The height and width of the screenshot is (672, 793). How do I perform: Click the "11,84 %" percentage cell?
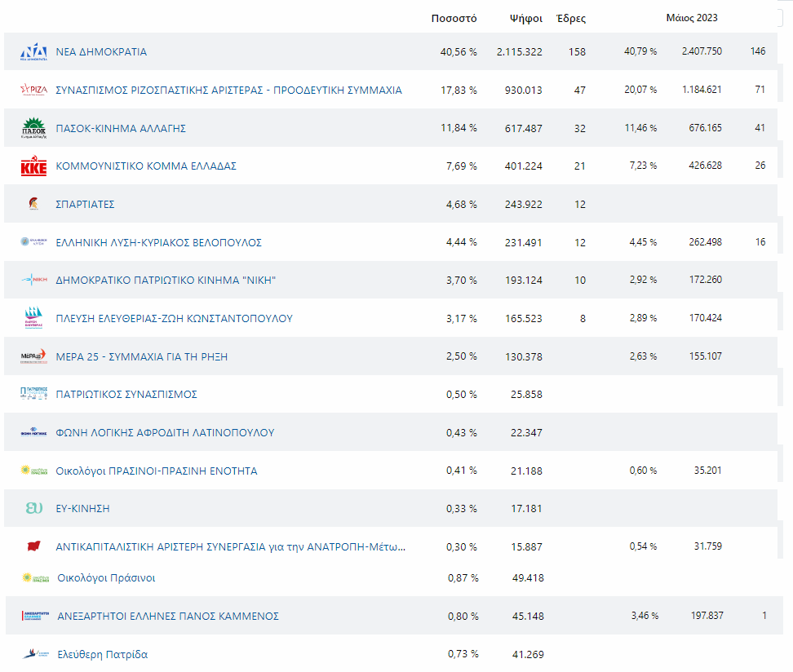click(459, 128)
